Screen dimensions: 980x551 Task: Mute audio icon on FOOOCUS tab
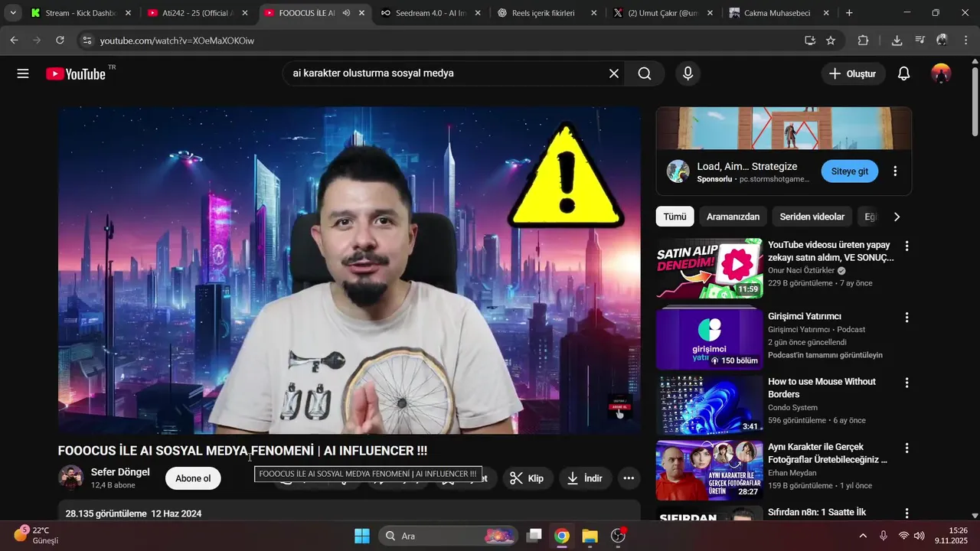click(346, 13)
